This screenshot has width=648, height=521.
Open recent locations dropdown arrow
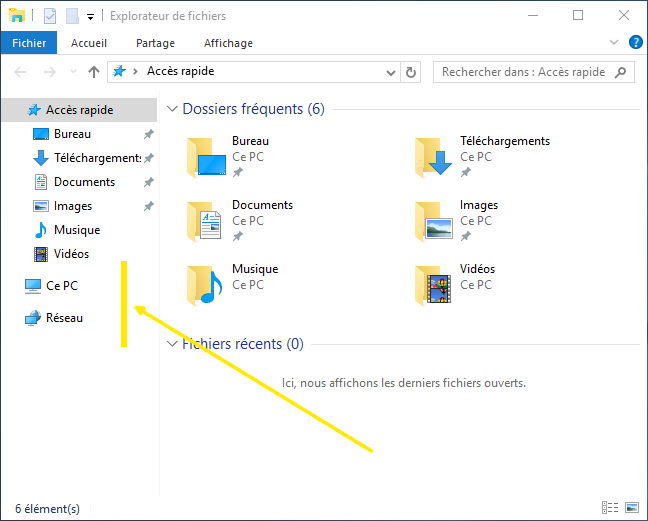point(74,72)
